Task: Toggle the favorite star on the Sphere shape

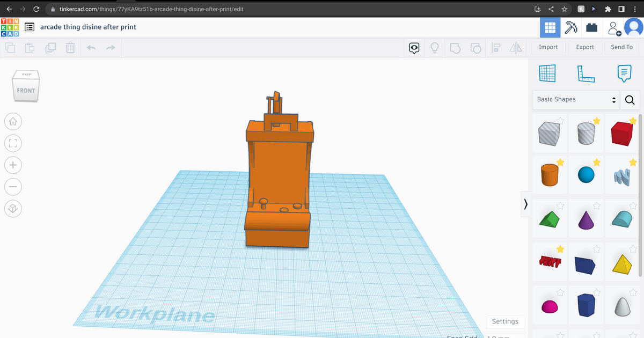Action: tap(597, 163)
